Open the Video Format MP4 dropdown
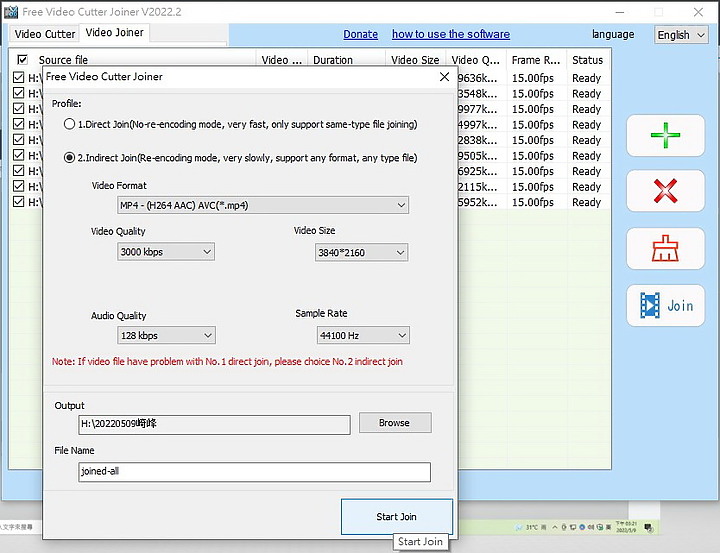 (263, 205)
